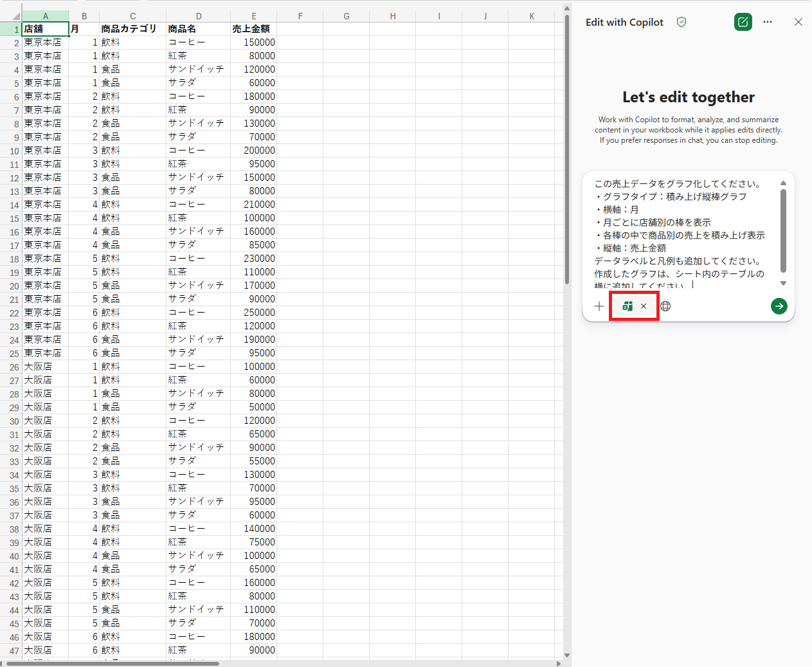Click the plus icon to add content to the prompt
The height and width of the screenshot is (667, 812).
[x=599, y=306]
